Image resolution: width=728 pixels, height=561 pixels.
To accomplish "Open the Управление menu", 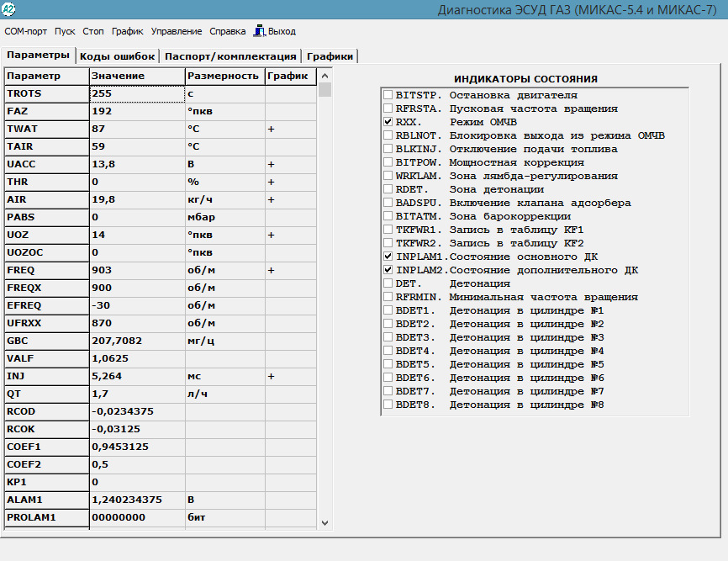I will pos(177,31).
